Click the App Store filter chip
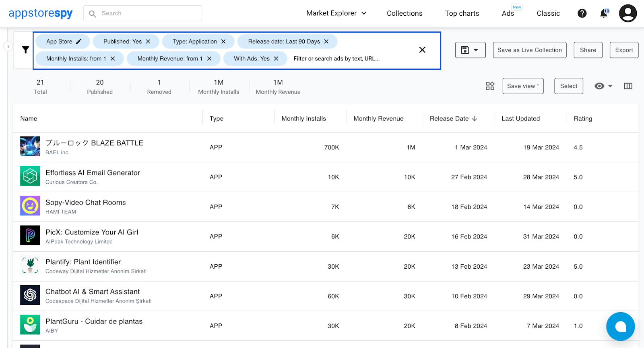Image resolution: width=644 pixels, height=348 pixels. coord(62,41)
